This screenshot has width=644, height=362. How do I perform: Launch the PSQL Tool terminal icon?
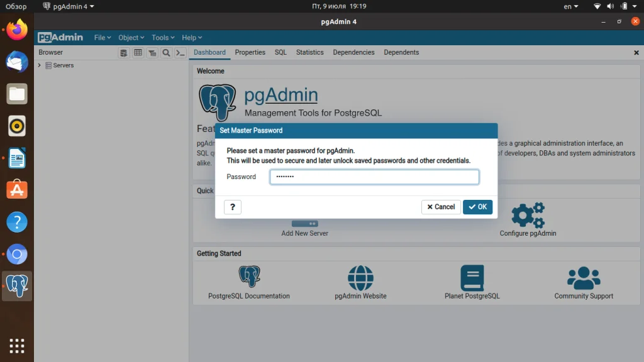point(180,53)
